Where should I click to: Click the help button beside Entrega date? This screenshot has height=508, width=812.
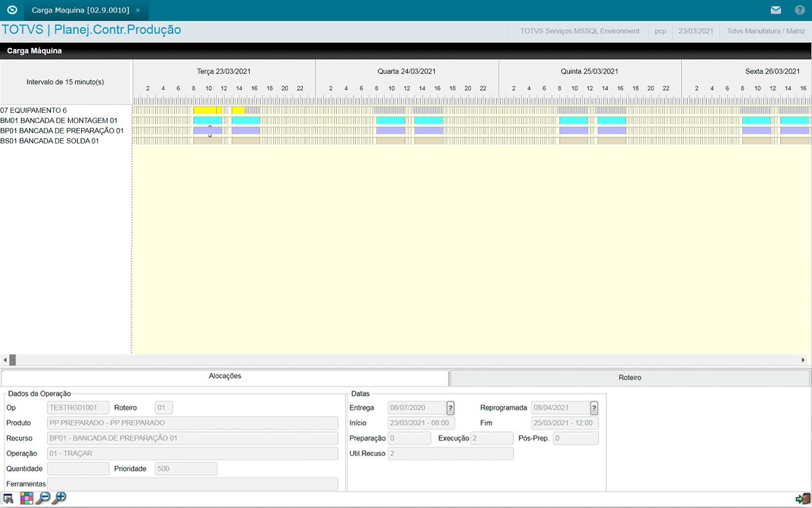point(451,408)
